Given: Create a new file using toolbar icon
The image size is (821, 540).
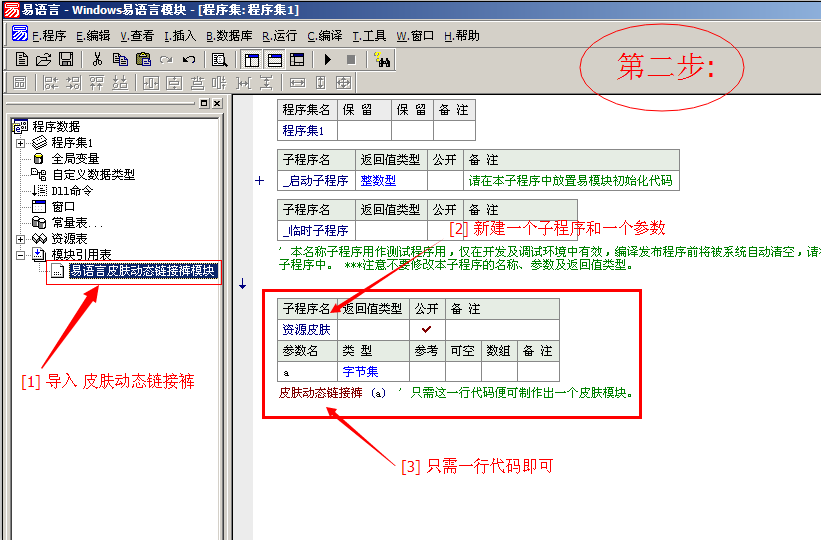Looking at the screenshot, I should click(21, 60).
